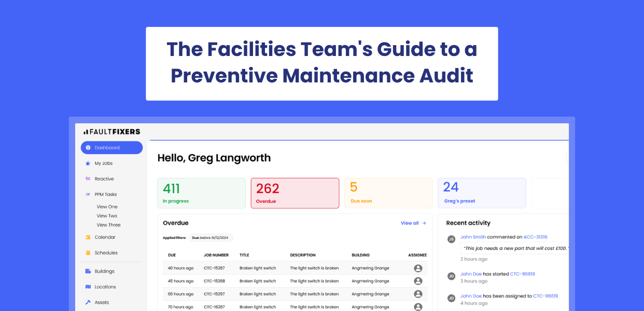Click the FaultFixers logo
Image resolution: width=644 pixels, height=311 pixels.
point(110,131)
